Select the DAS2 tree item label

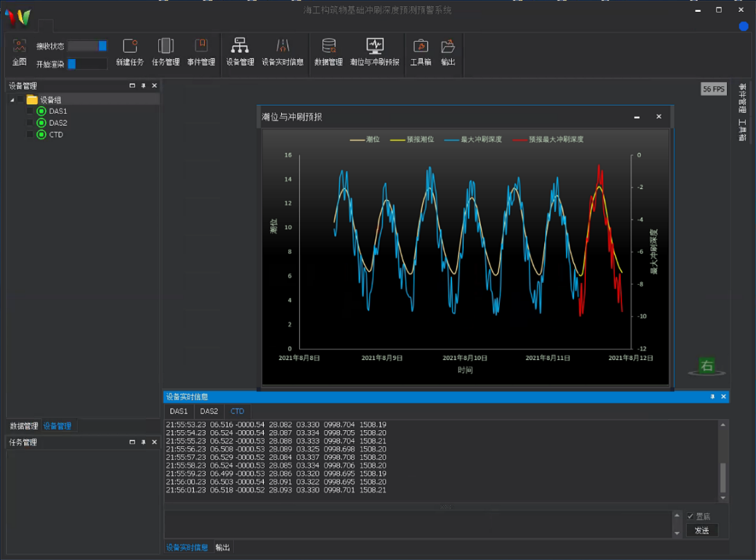58,123
